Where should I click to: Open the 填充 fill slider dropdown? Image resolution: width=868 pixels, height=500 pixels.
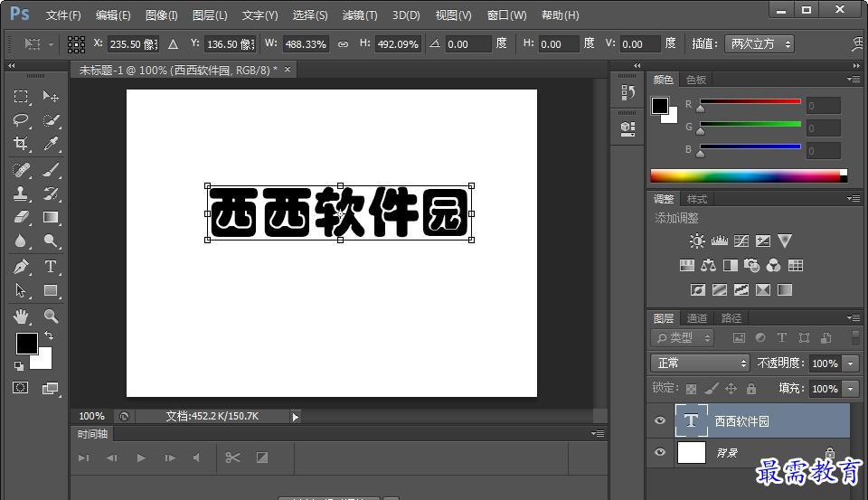[851, 389]
